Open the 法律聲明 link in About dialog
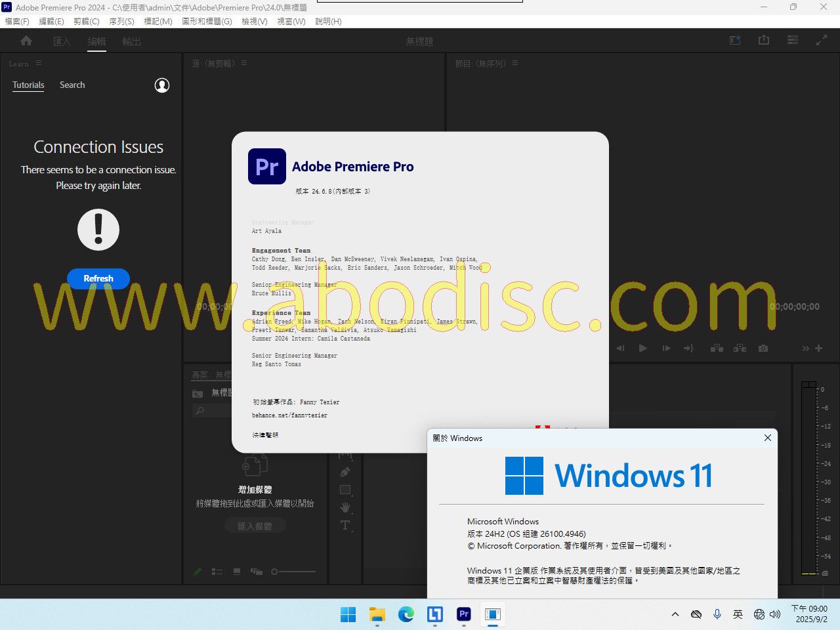The width and height of the screenshot is (840, 630). point(265,435)
